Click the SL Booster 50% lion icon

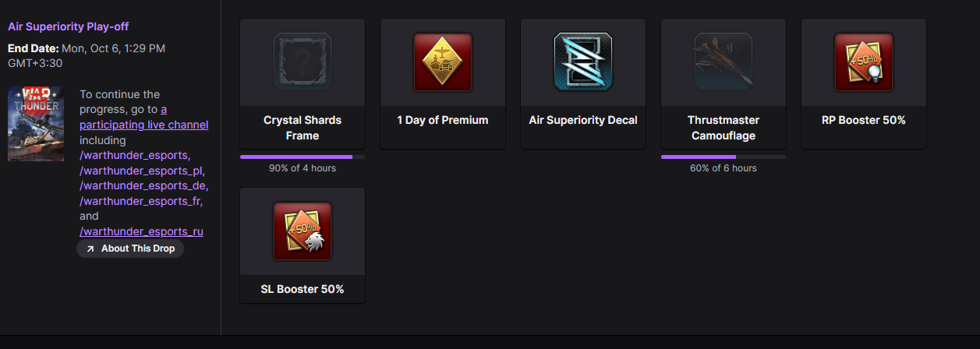[x=302, y=231]
